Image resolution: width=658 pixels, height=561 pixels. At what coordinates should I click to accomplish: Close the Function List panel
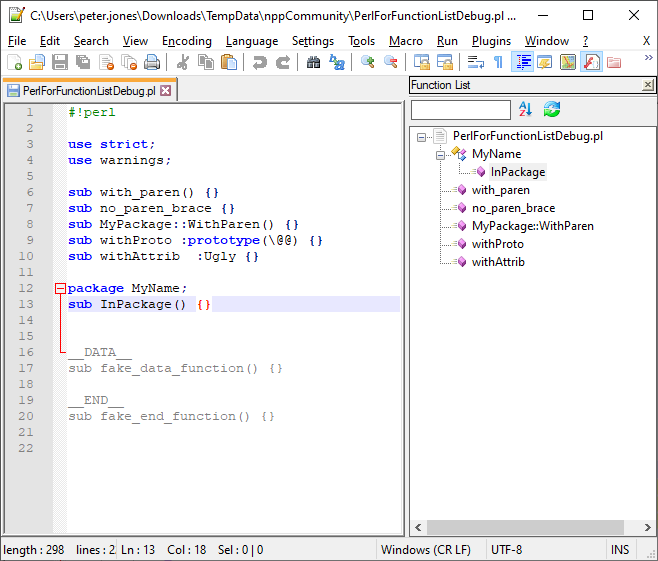coord(648,85)
